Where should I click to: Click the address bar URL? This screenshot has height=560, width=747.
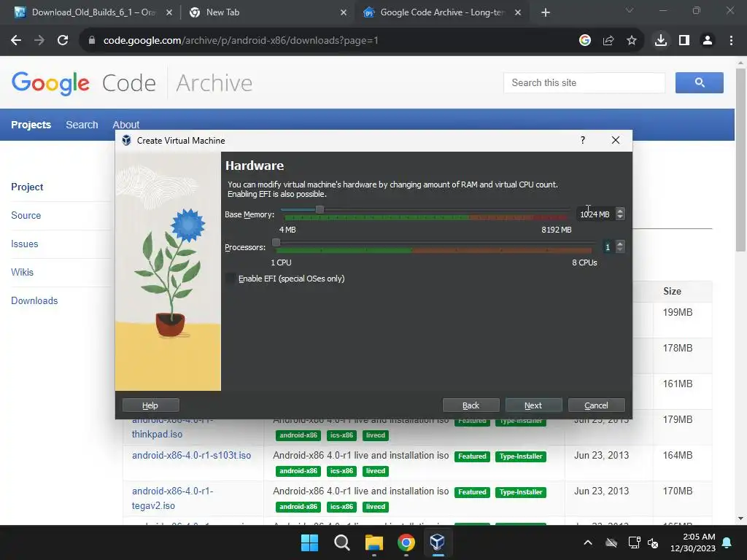(241, 41)
